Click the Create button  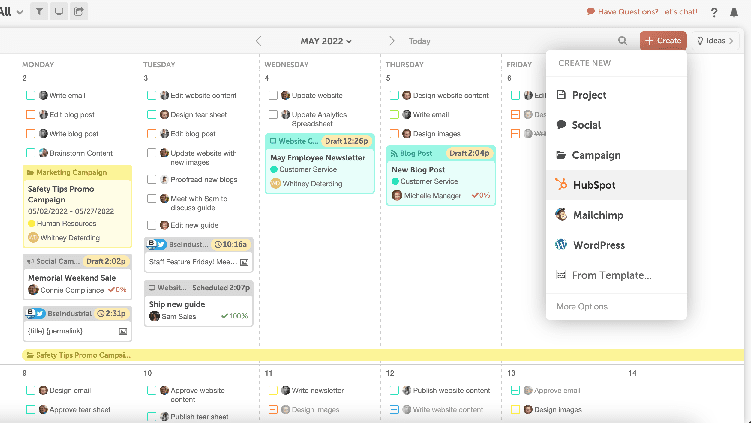pos(664,41)
